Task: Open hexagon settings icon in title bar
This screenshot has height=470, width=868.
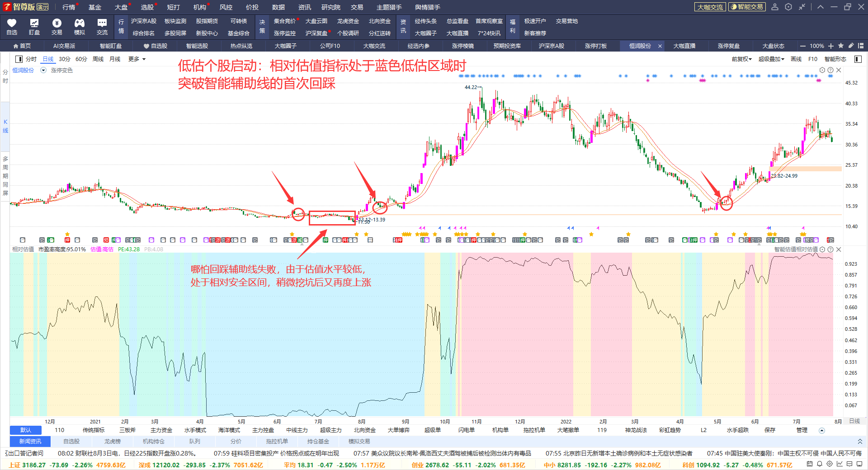Action: tap(788, 7)
